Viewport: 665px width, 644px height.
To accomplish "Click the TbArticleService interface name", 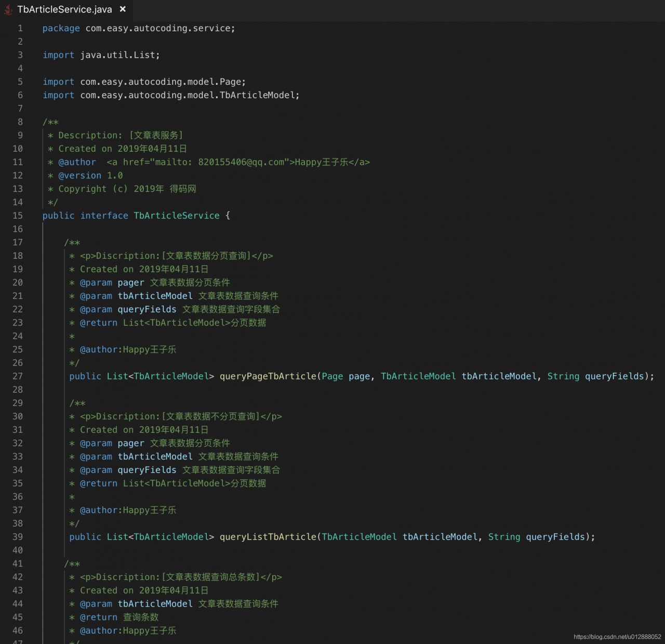I will pyautogui.click(x=177, y=216).
